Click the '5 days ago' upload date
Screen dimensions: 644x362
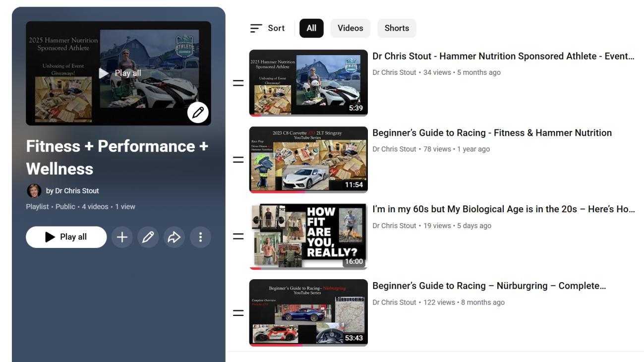click(x=474, y=226)
